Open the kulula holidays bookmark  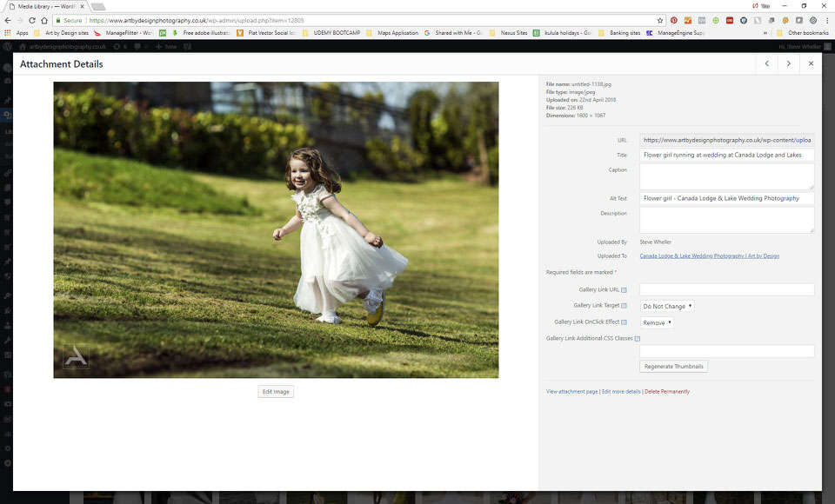[x=563, y=33]
